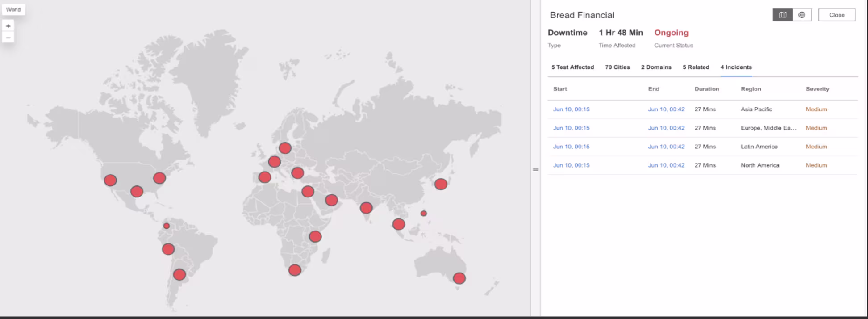Select the Peru area outage marker
The height and width of the screenshot is (319, 868).
(168, 249)
